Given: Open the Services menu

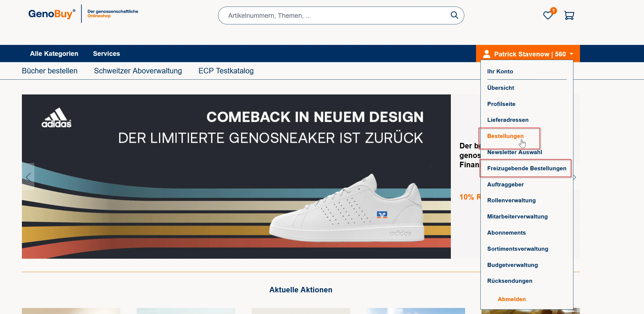Looking at the screenshot, I should [x=106, y=54].
